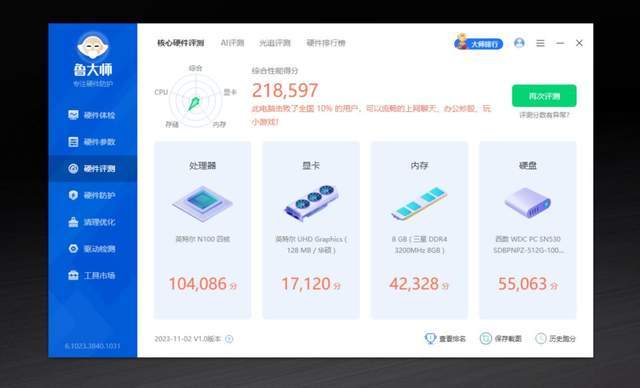This screenshot has height=388, width=640.
Task: Open 硬件体检 in the sidebar
Action: point(92,115)
